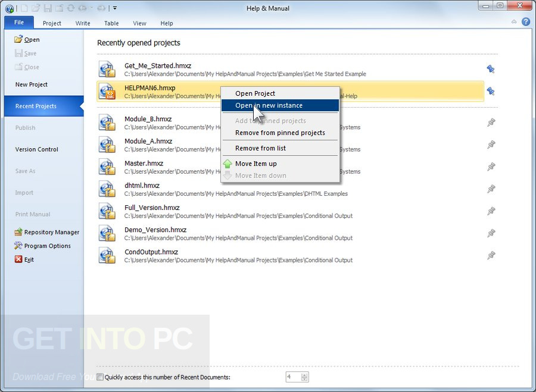This screenshot has height=392, width=536.
Task: Select Move Item up in context menu
Action: [x=280, y=164]
